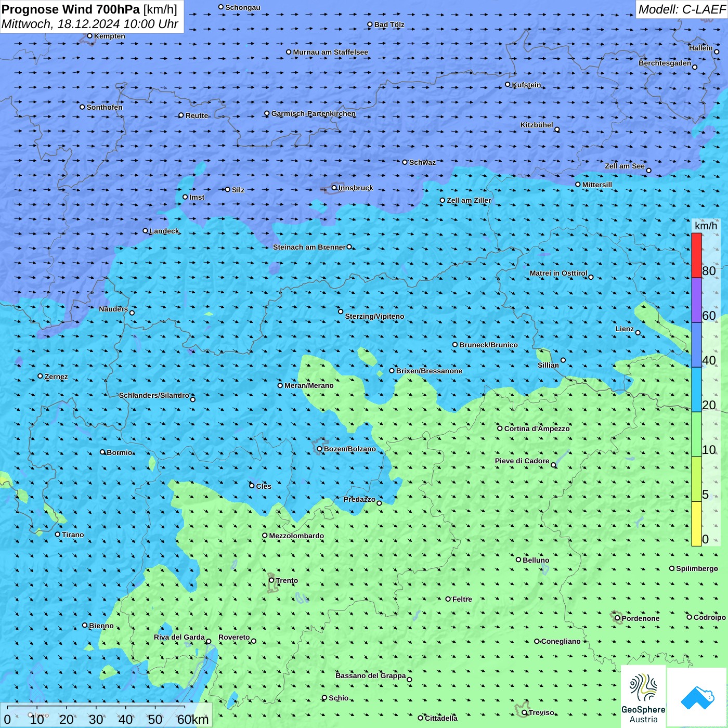Click the Lienz location marker
This screenshot has width=728, height=728.
pos(638,333)
